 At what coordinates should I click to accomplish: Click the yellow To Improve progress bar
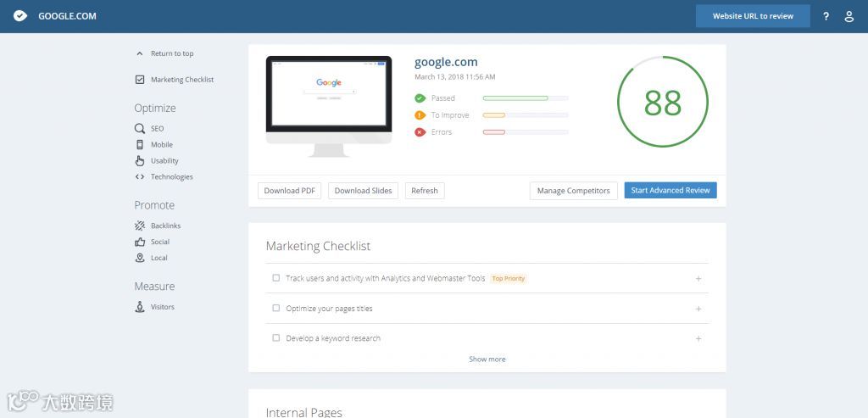pos(526,115)
